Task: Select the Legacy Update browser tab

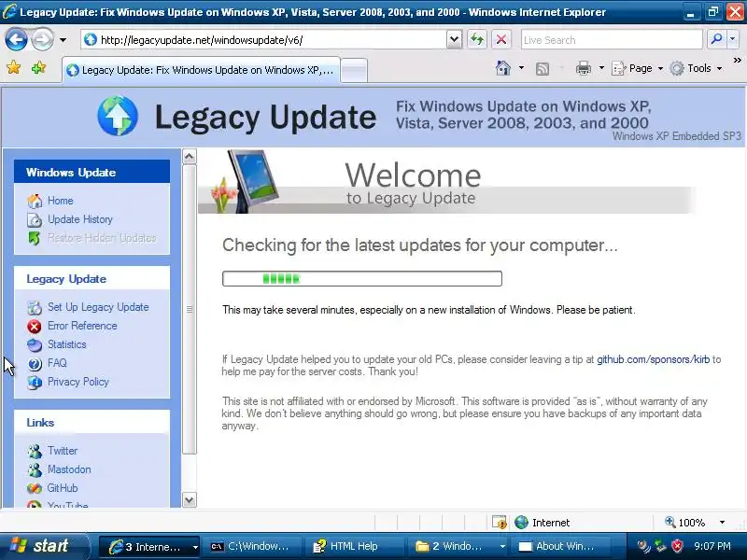Action: coord(201,70)
